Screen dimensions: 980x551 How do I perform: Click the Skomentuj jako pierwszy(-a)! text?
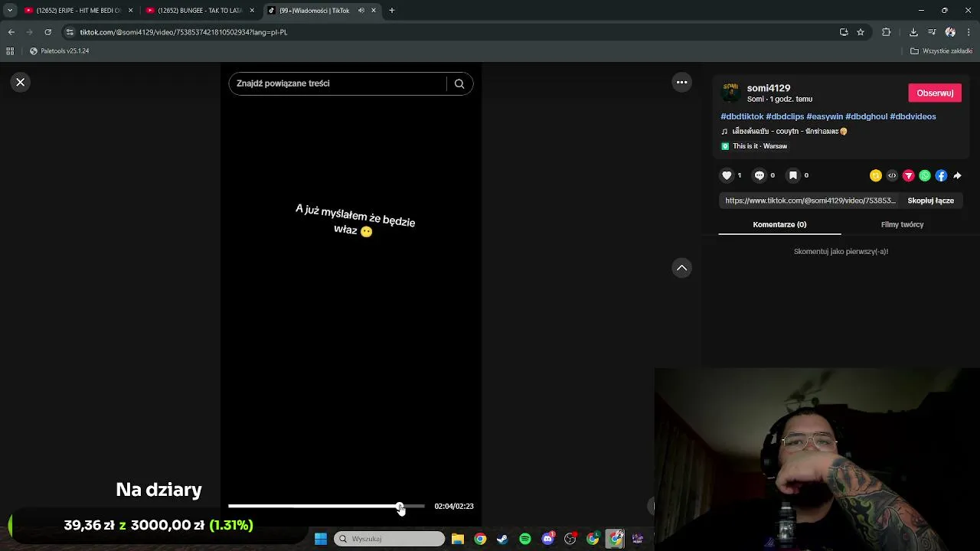pyautogui.click(x=841, y=252)
